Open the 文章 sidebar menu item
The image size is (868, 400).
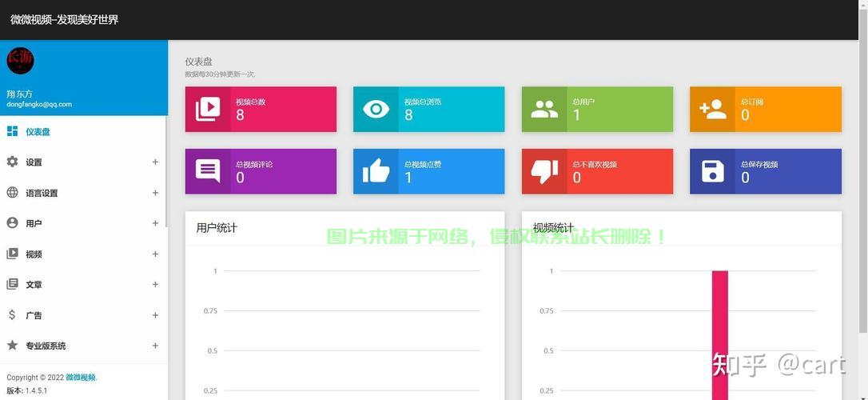tap(83, 284)
